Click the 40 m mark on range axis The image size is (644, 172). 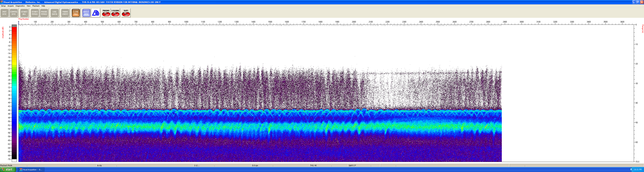tap(636, 103)
